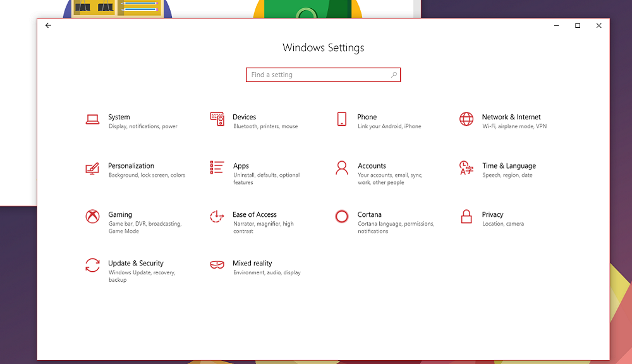Open the Update & Security label link
The width and height of the screenshot is (632, 364).
click(x=135, y=264)
